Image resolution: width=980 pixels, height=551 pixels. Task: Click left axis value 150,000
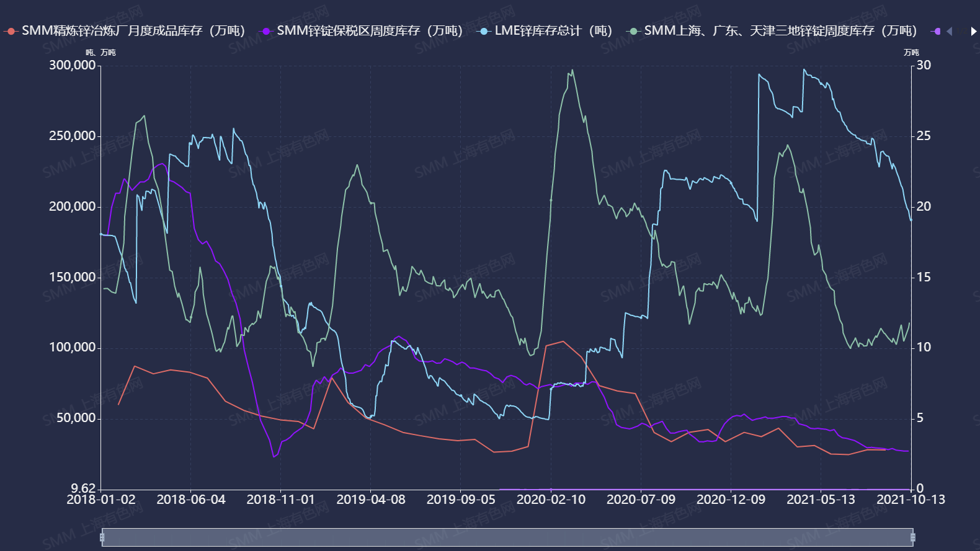(x=73, y=277)
